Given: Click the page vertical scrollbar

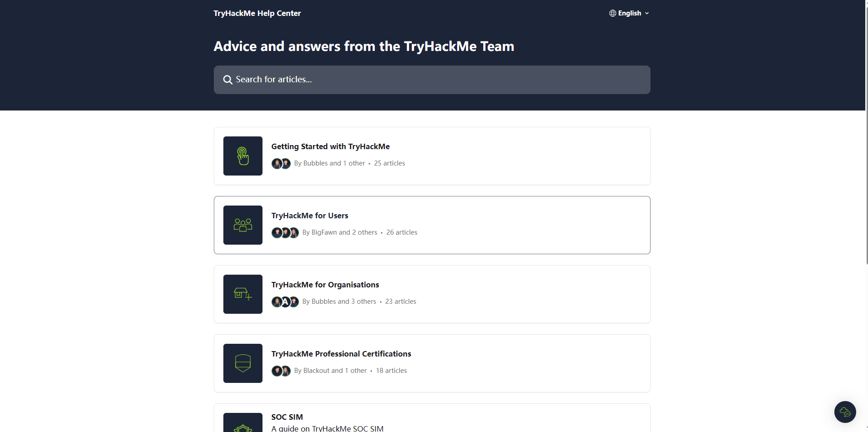Looking at the screenshot, I should [x=866, y=136].
